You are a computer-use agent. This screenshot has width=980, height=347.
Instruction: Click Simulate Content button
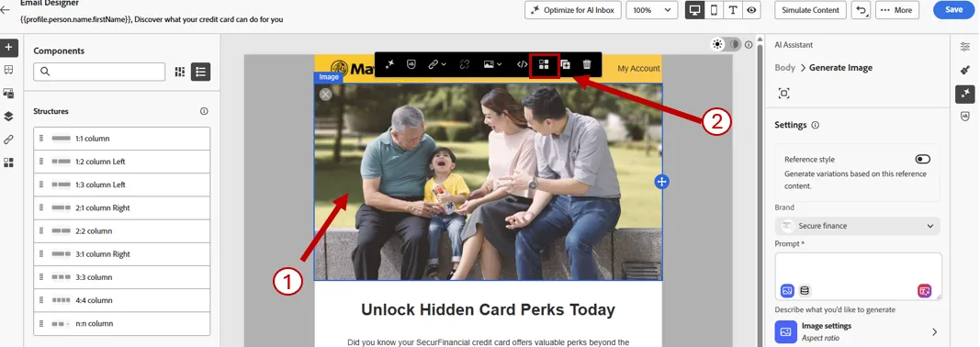coord(811,10)
